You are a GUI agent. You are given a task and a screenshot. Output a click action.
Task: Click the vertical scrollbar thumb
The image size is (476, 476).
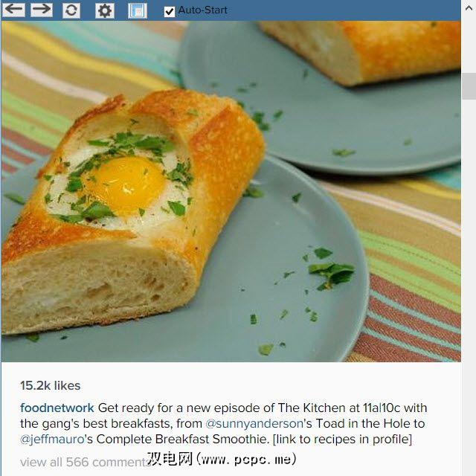click(x=469, y=86)
